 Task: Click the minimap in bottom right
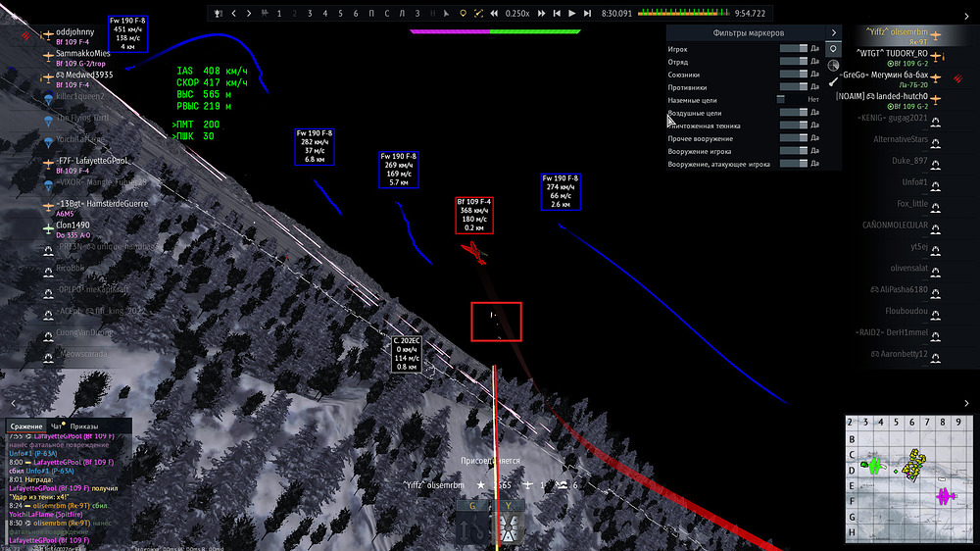point(908,479)
